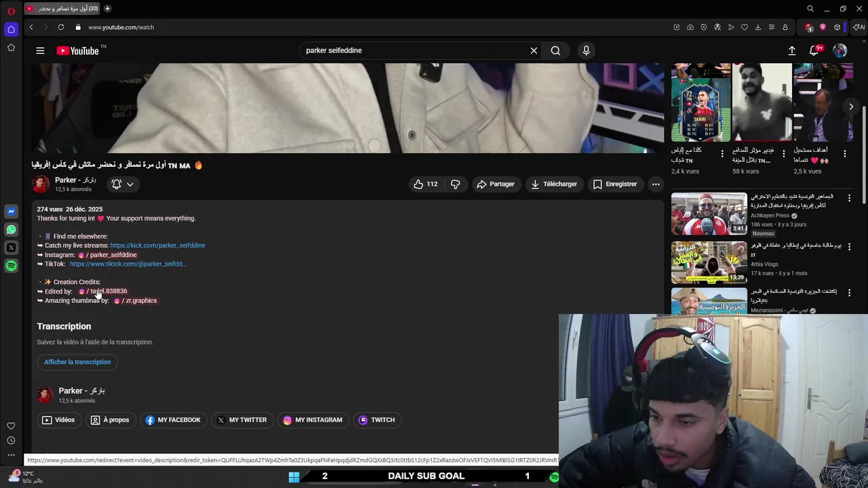Image resolution: width=868 pixels, height=488 pixels.
Task: Open zr.graphics Instagram link
Action: (135, 301)
